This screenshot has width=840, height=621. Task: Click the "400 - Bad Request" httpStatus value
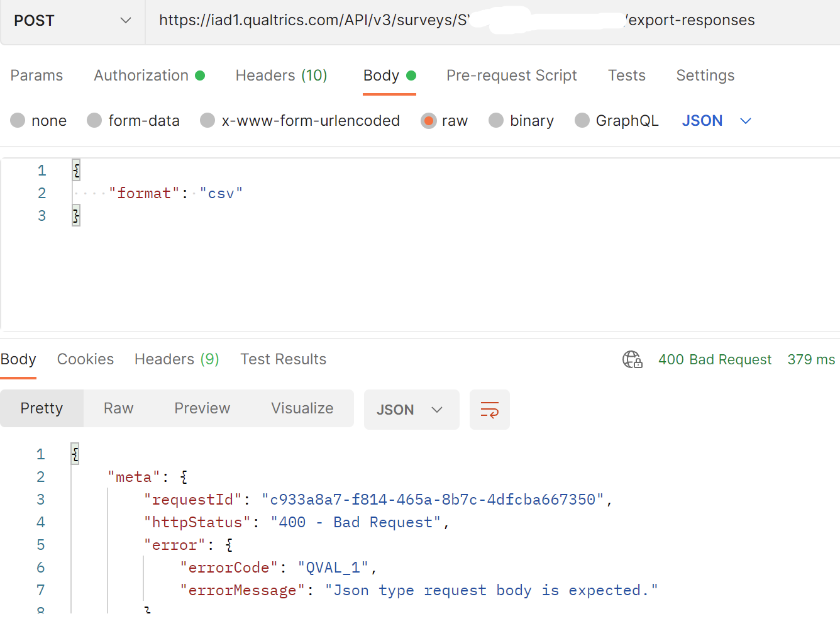356,522
